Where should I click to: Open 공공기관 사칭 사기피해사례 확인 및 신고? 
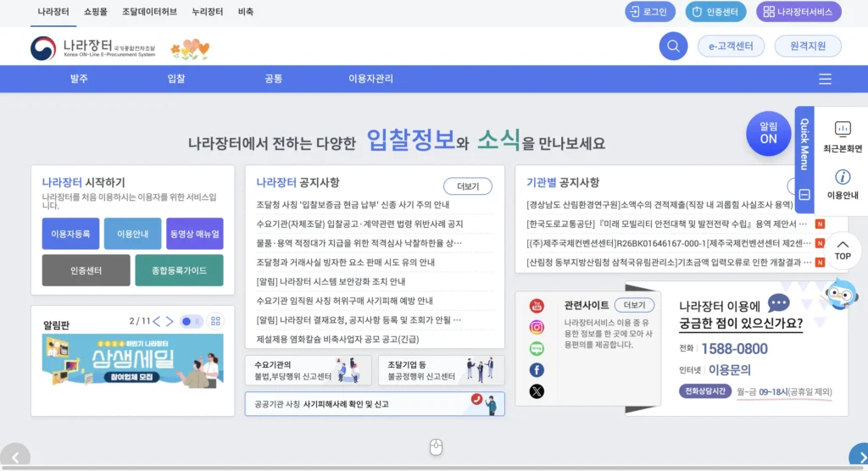[375, 404]
